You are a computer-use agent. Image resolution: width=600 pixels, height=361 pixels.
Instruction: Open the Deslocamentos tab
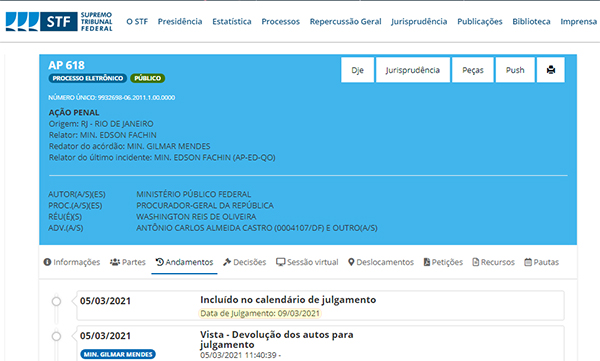[381, 262]
